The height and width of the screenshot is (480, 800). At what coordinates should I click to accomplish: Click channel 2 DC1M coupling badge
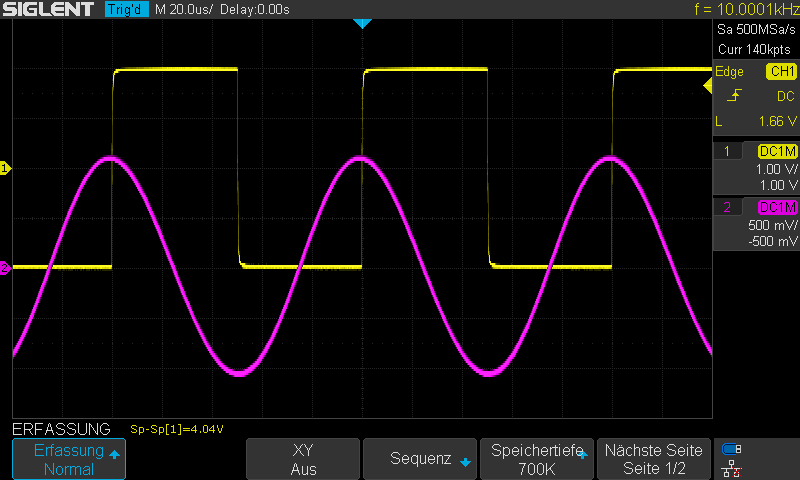click(x=778, y=207)
